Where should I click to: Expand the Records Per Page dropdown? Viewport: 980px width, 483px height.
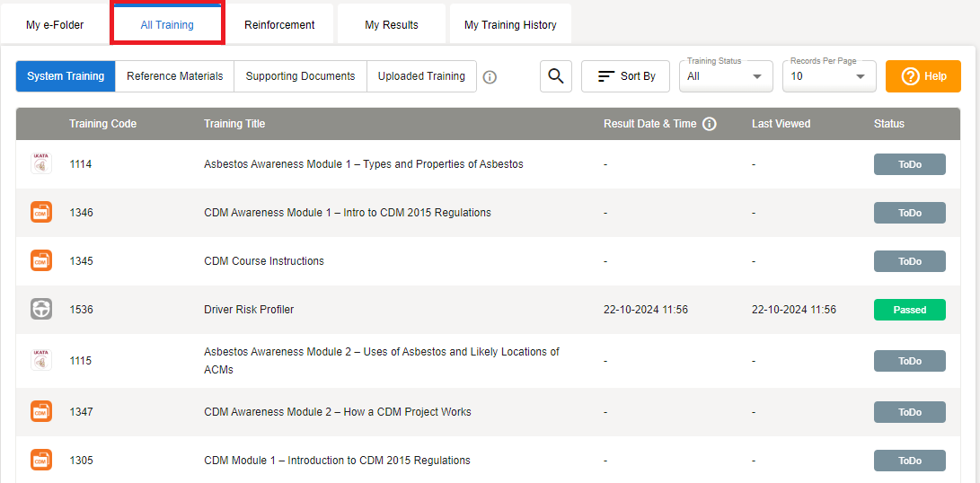tap(829, 76)
